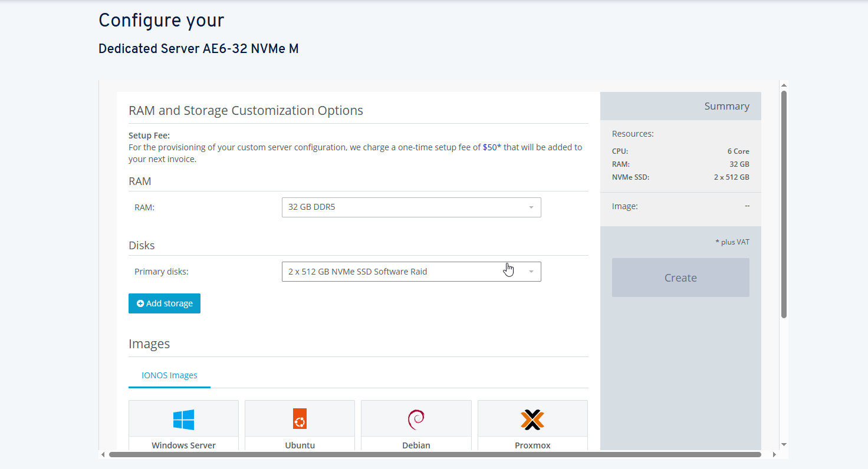Click the horizontal scrollbar thumb
Screen dimensions: 868x469
[435, 454]
